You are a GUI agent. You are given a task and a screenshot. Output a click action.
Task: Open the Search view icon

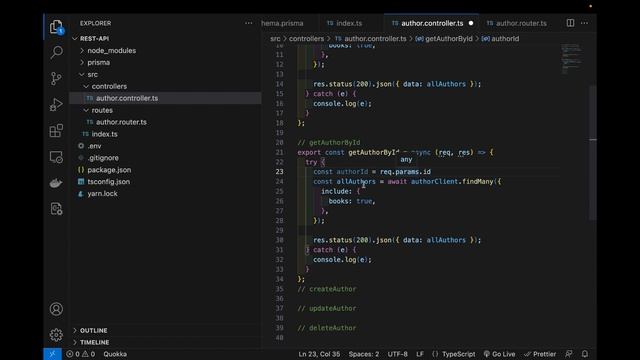(56, 52)
